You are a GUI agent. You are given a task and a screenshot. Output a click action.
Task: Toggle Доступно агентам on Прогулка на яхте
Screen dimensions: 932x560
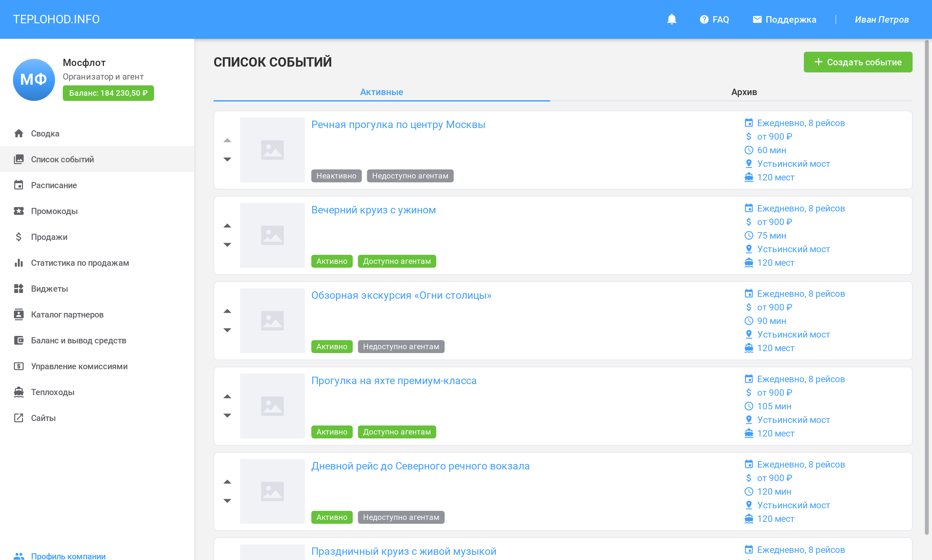click(x=397, y=432)
